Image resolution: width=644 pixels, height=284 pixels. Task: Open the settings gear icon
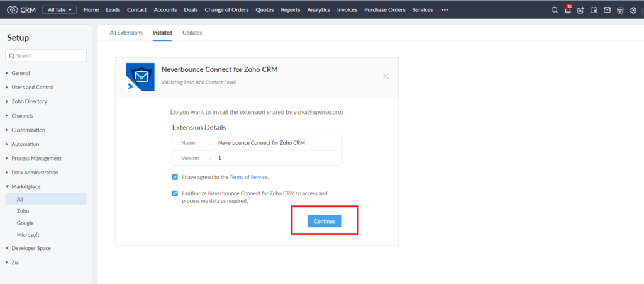(633, 10)
